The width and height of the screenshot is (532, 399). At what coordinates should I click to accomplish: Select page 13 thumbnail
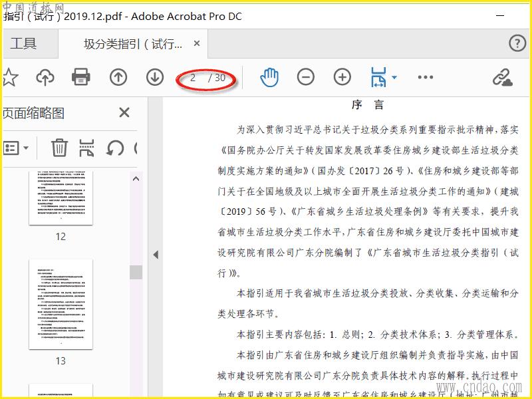pyautogui.click(x=61, y=305)
